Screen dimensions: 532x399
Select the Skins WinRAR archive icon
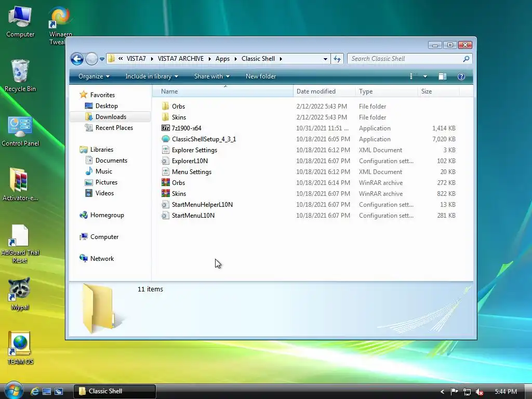pyautogui.click(x=165, y=193)
